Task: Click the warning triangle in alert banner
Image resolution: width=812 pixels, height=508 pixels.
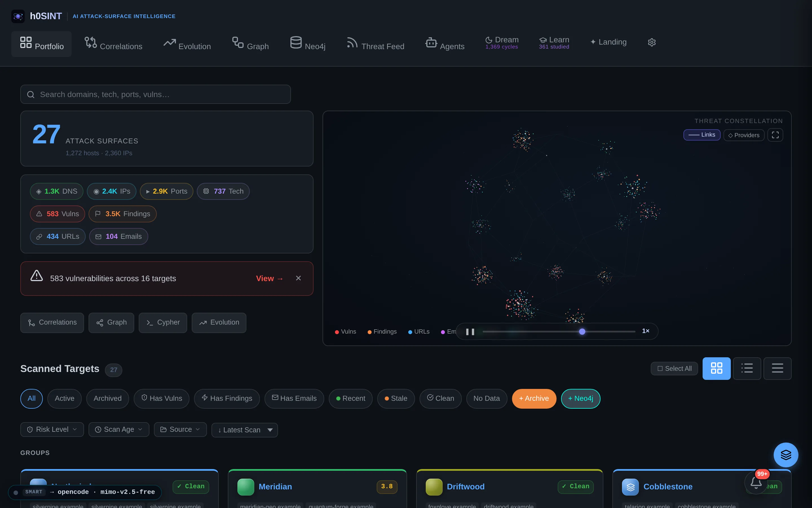Action: [x=37, y=276]
